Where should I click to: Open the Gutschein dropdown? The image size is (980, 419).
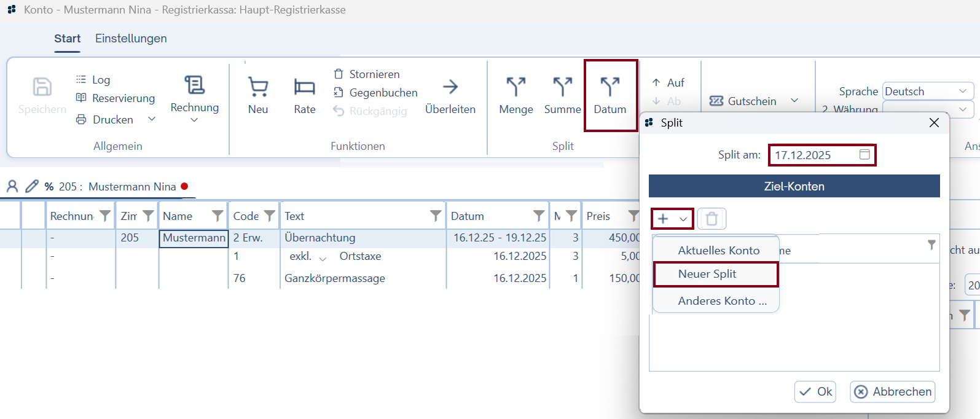click(x=794, y=101)
